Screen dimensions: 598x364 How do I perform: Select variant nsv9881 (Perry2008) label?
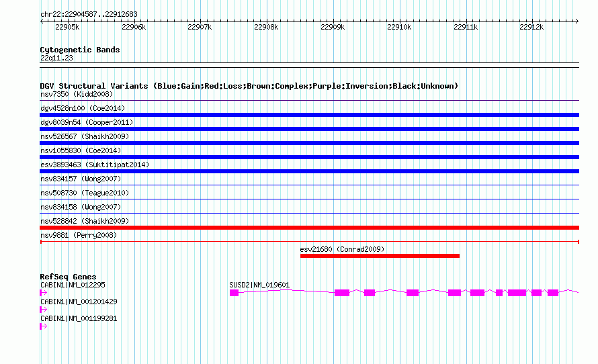79,235
